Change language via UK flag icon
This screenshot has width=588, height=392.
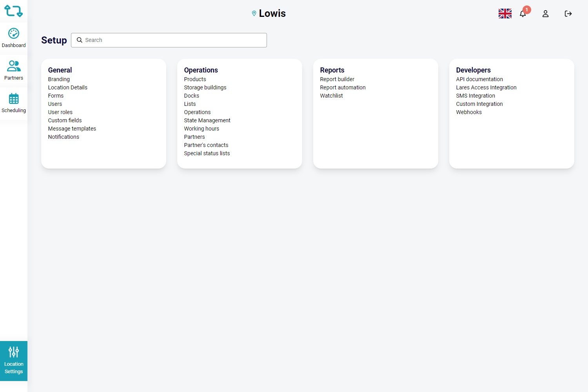point(505,14)
